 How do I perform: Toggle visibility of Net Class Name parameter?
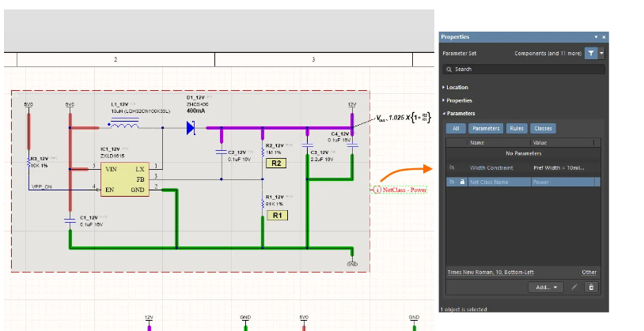tap(452, 182)
